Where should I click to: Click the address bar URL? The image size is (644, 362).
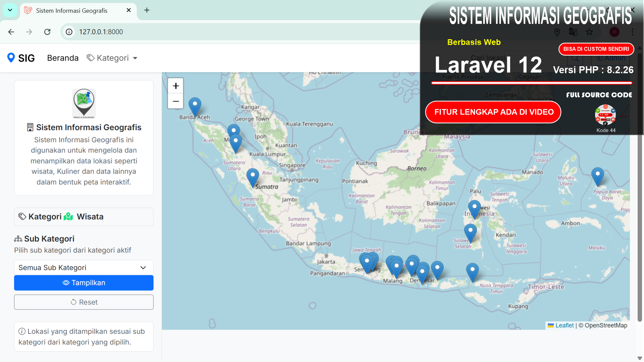point(101,32)
